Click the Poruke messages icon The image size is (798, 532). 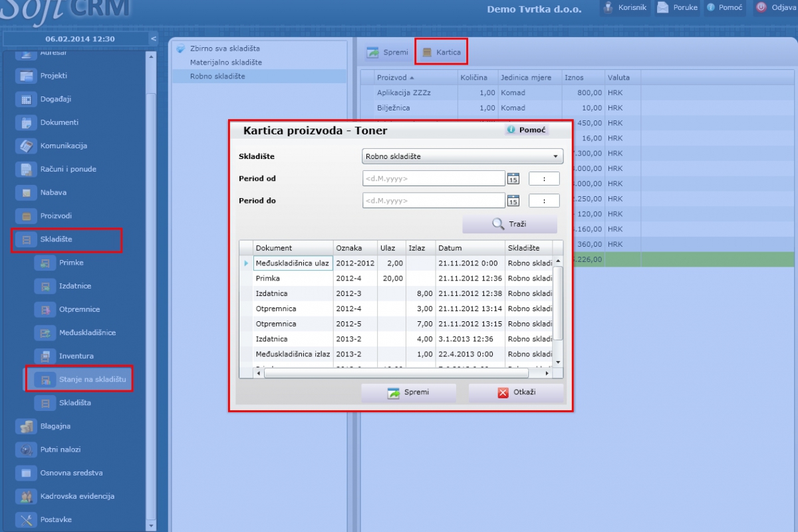pos(662,7)
